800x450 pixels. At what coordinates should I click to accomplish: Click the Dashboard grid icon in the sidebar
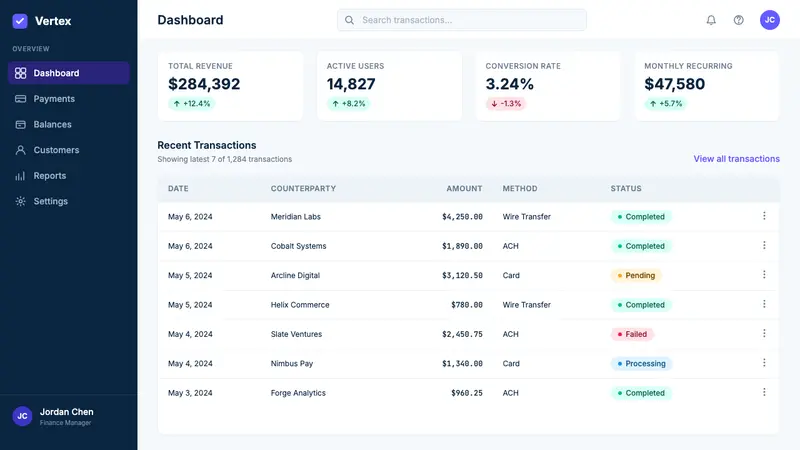click(x=20, y=73)
